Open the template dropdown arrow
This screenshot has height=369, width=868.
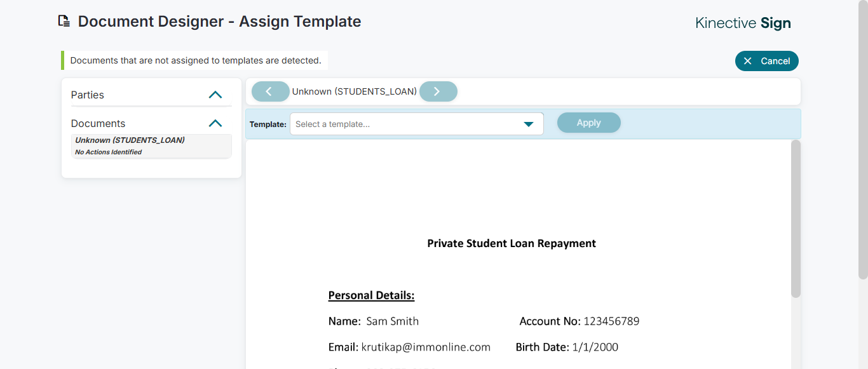tap(528, 124)
